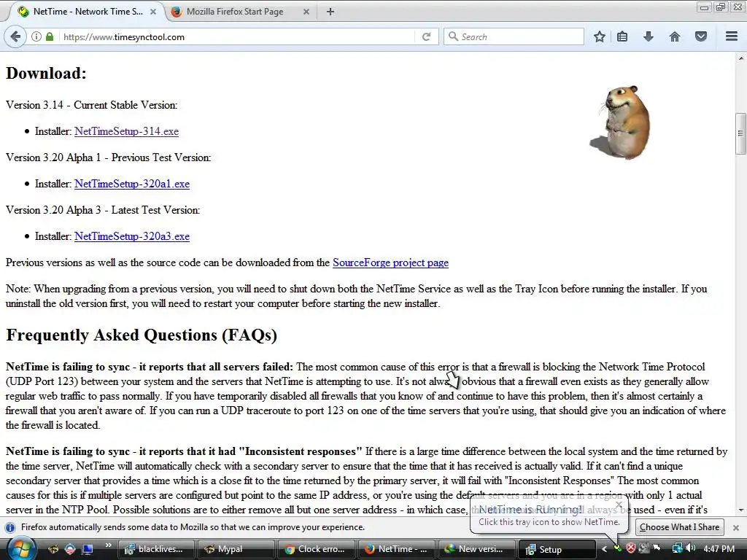747x560 pixels.
Task: Open the SourceForge project page link
Action: pyautogui.click(x=390, y=262)
